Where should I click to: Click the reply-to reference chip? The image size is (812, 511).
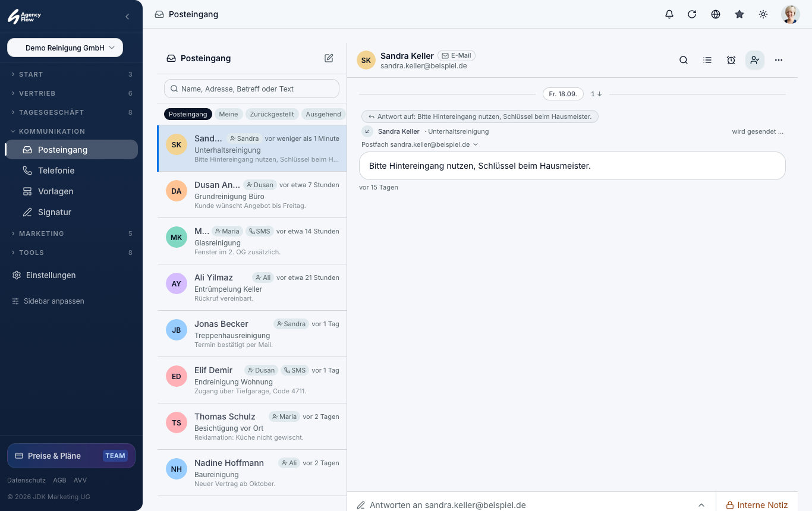pos(480,116)
